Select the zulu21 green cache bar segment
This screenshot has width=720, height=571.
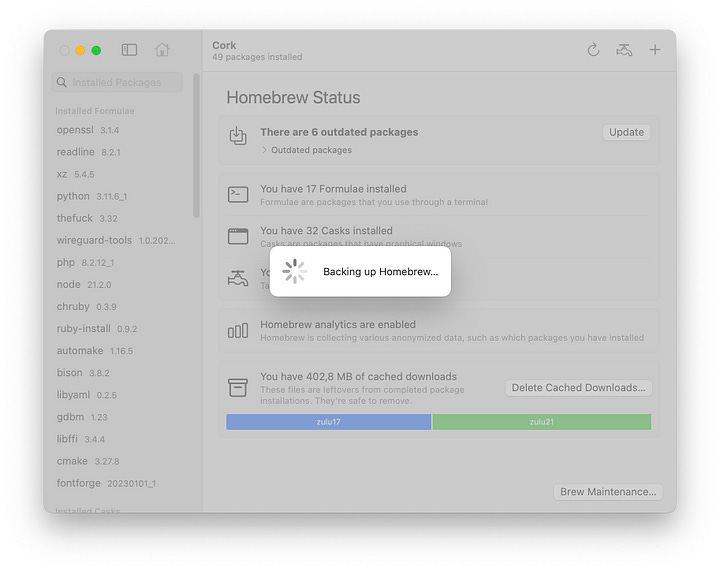click(x=542, y=422)
